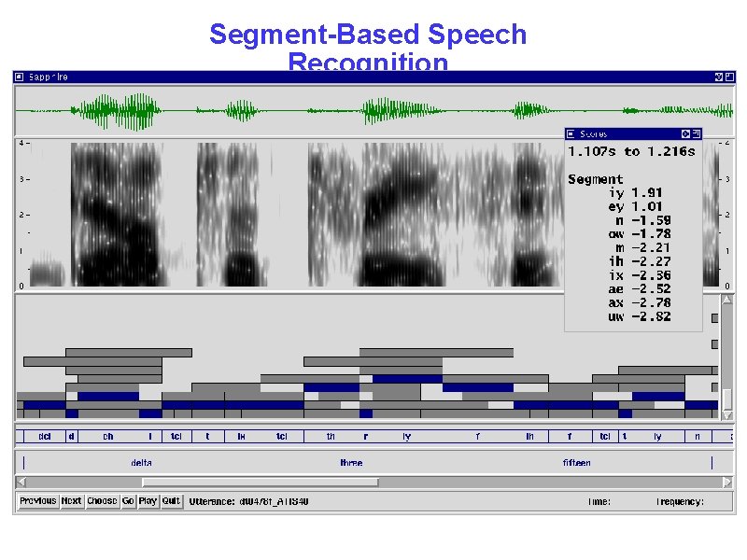747x560 pixels.
Task: Click the Scores window iconify icon
Action: pos(685,134)
